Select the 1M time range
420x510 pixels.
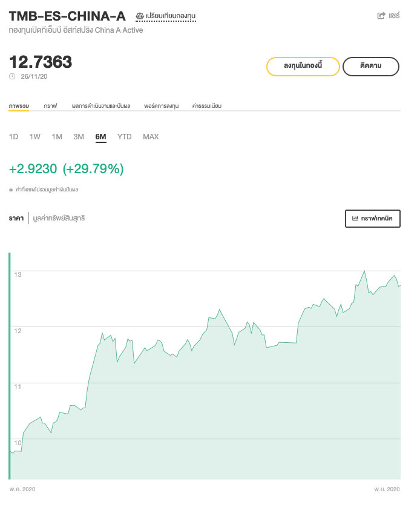57,137
